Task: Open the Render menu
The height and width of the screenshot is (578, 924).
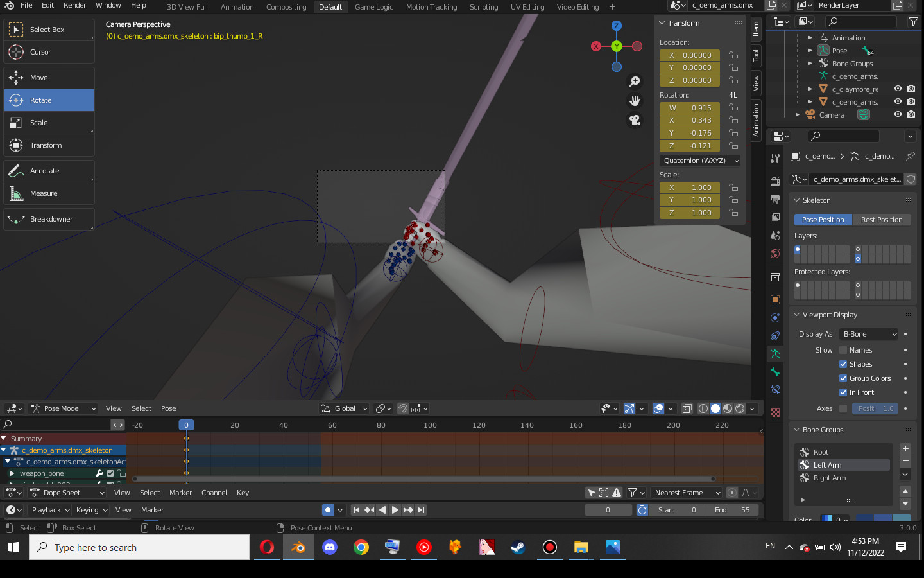Action: coord(74,5)
